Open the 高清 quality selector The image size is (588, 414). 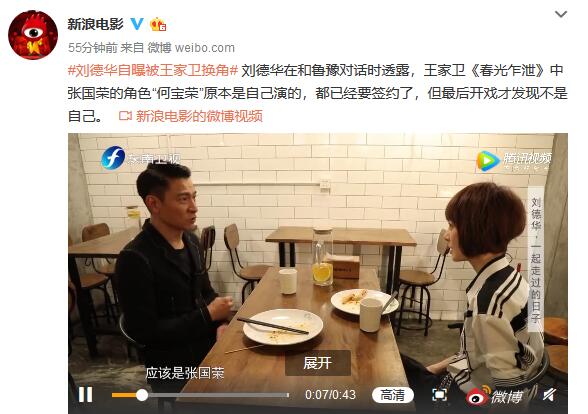tap(393, 395)
